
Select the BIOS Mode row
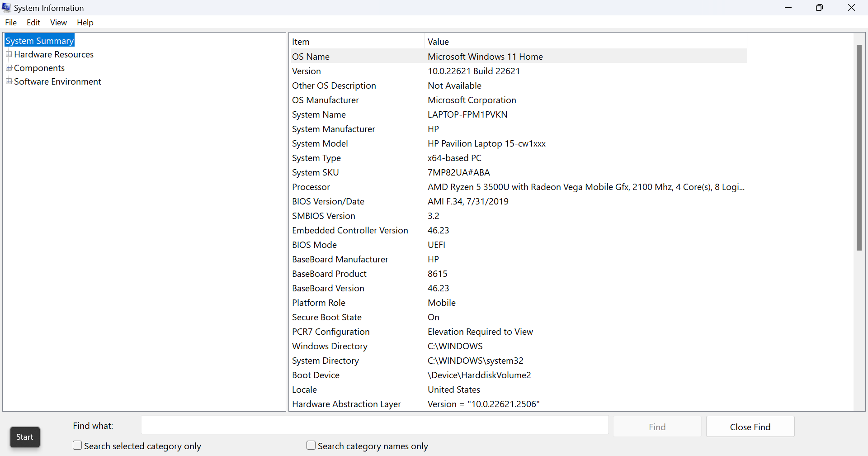click(x=518, y=245)
